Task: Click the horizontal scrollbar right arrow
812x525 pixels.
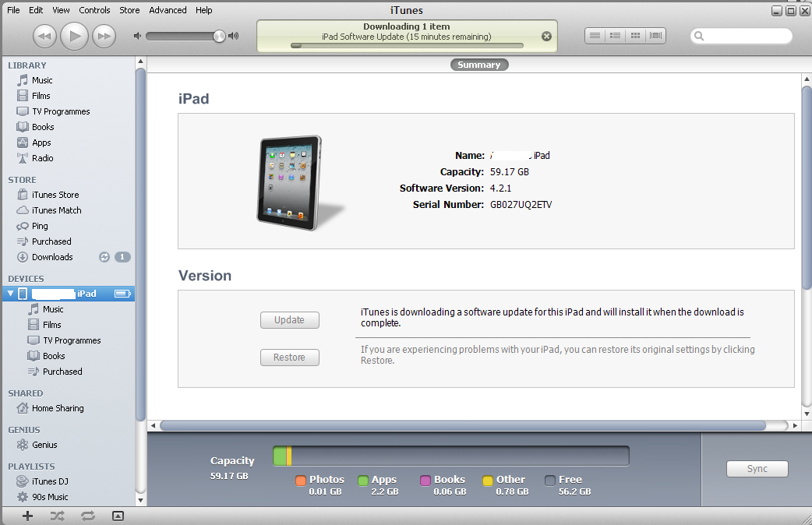Action: tap(795, 425)
